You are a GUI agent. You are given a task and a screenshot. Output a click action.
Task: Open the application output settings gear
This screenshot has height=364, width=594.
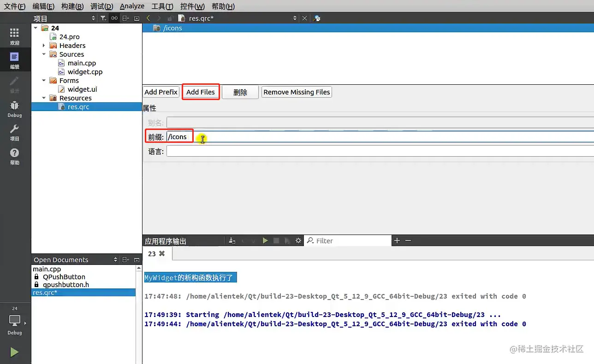click(298, 241)
